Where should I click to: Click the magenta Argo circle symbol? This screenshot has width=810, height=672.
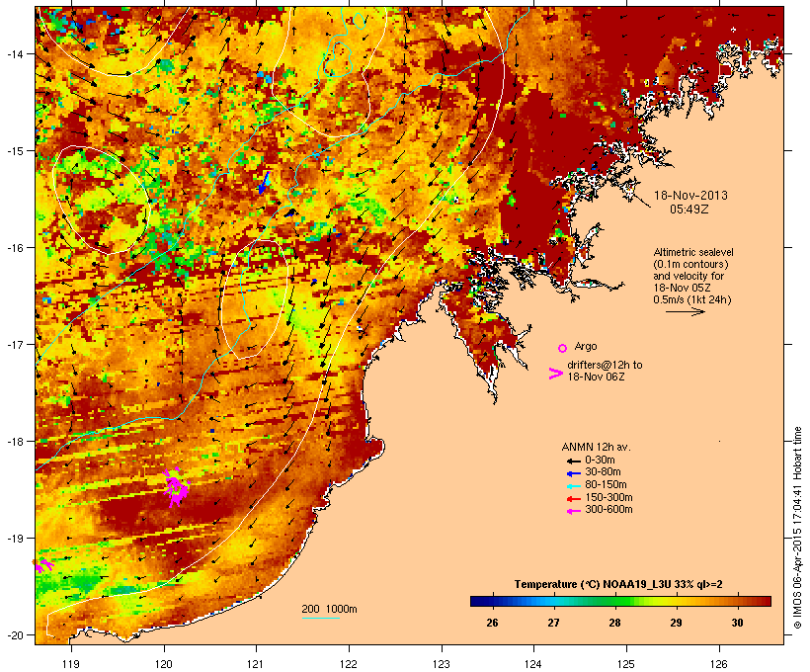click(x=563, y=348)
